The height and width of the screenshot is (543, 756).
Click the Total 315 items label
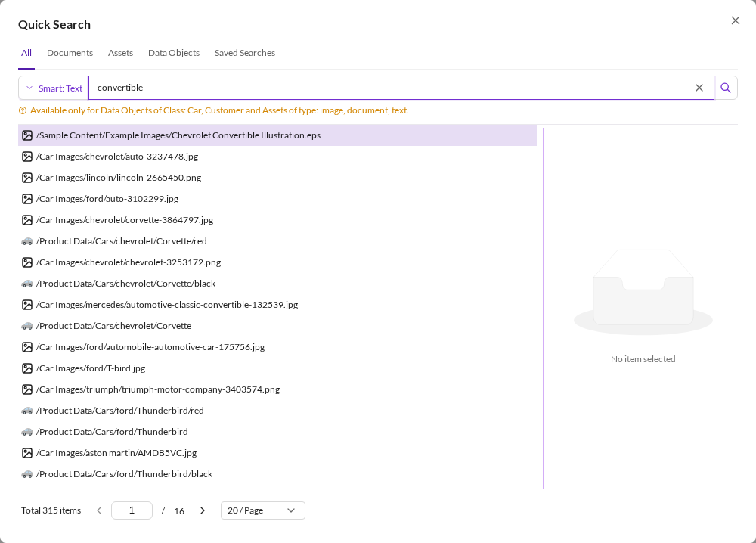click(x=51, y=510)
